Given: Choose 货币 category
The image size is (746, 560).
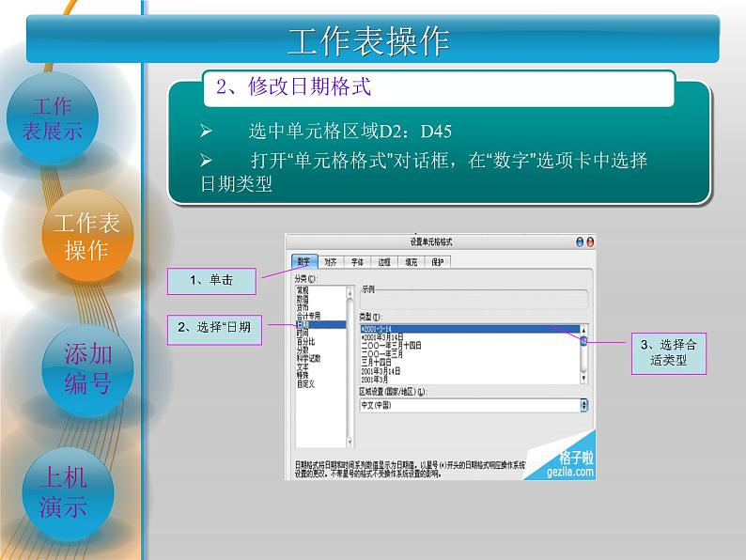Looking at the screenshot, I should coord(303,307).
